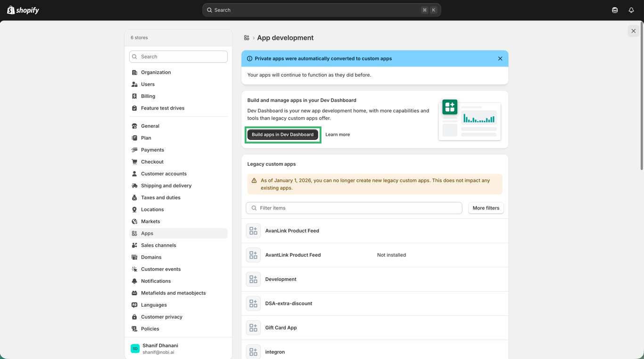Close the settings panel
The image size is (644, 359).
click(x=633, y=31)
